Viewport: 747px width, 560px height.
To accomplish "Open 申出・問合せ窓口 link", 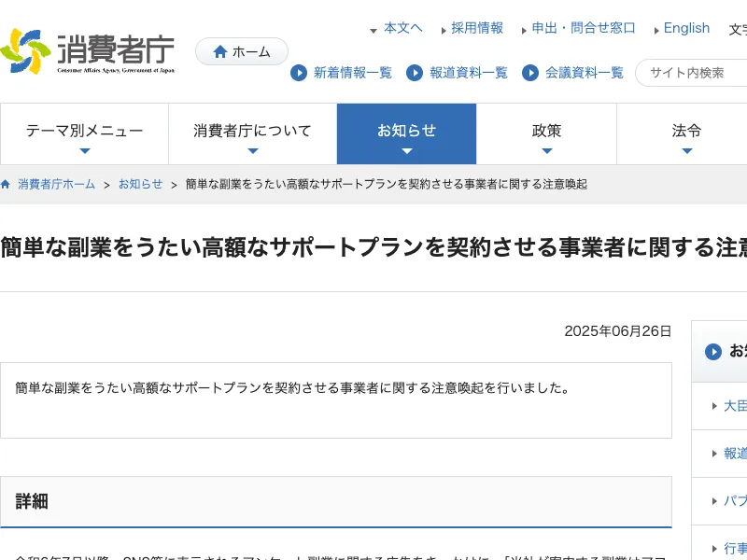I will click(583, 28).
